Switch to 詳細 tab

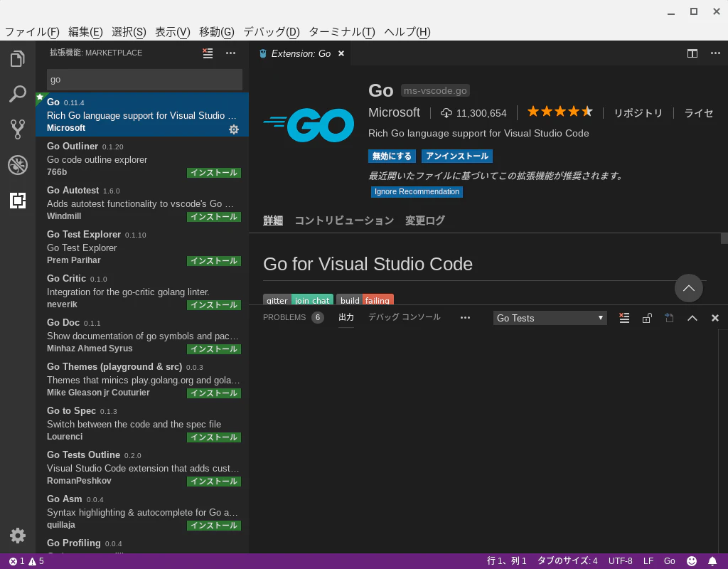point(273,220)
